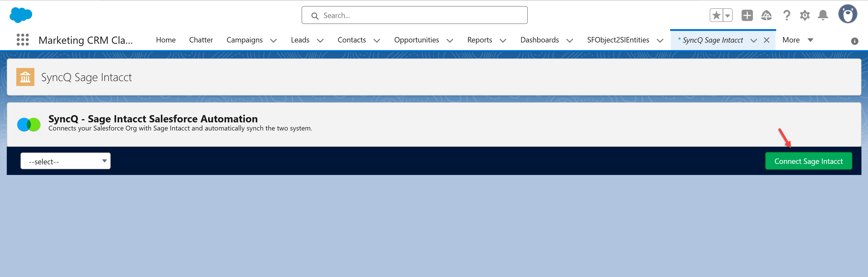The width and height of the screenshot is (868, 277).
Task: Click the SyncQ Sage Intacct bank icon
Action: 25,77
